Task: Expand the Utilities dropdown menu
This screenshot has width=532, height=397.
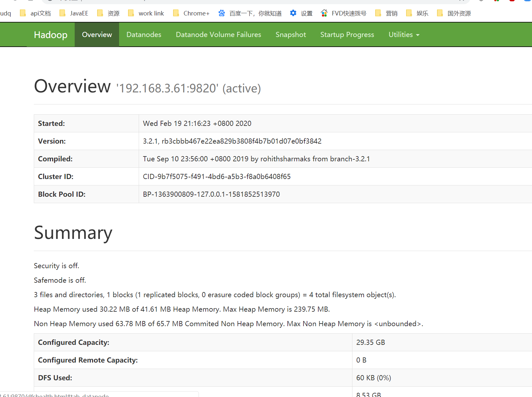Action: tap(404, 34)
